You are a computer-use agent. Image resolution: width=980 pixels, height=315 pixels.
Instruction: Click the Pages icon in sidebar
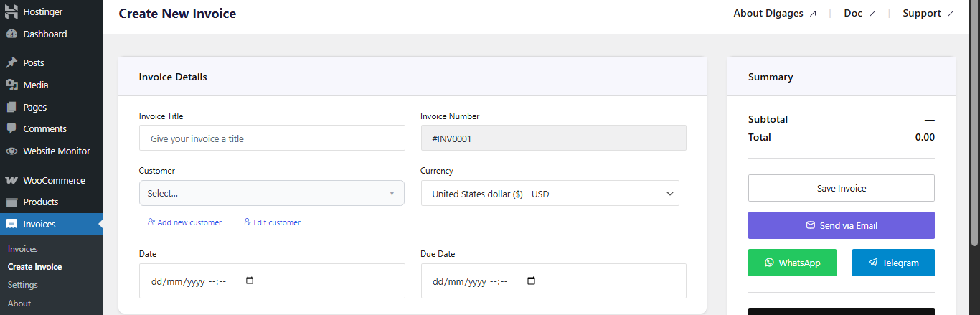[11, 107]
